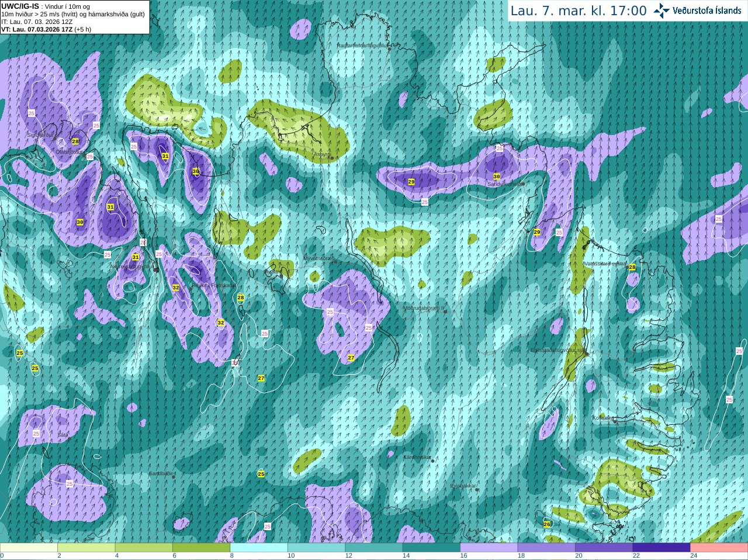748x560 pixels.
Task: Click the Veðurstofa Íslands logo icon
Action: 662,11
